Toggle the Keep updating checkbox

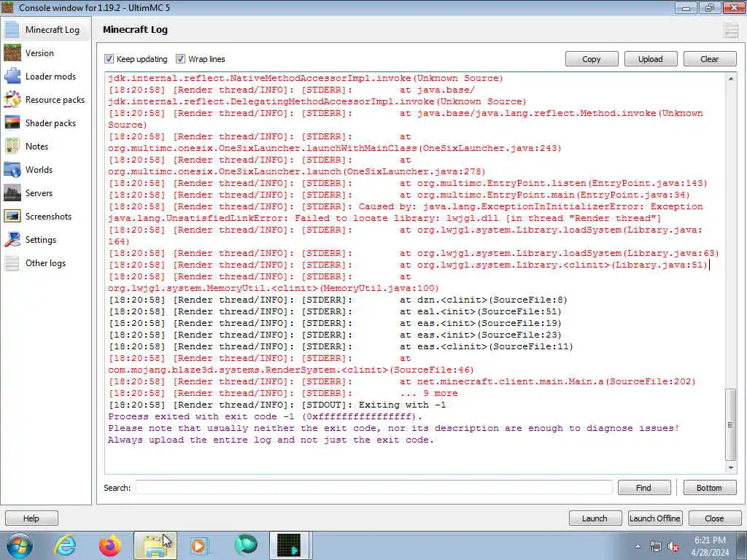click(109, 59)
